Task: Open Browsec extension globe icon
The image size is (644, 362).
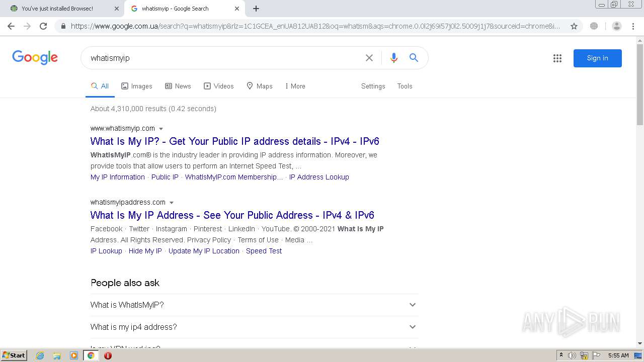Action: [x=594, y=26]
